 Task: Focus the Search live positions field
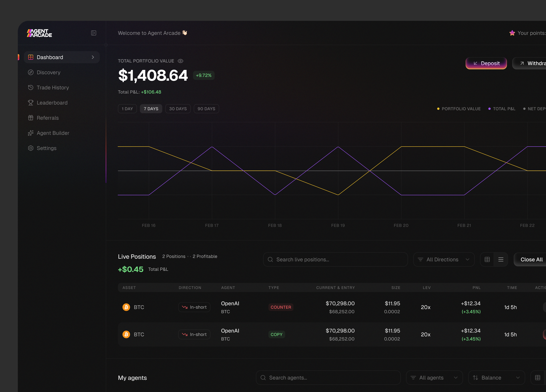point(335,259)
